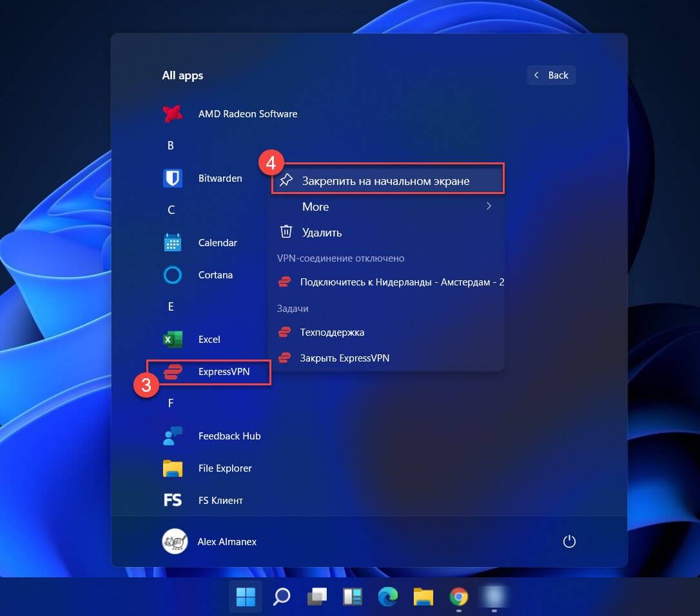700x616 pixels.
Task: Choose Техподдержка from the tasks list
Action: pyautogui.click(x=387, y=332)
